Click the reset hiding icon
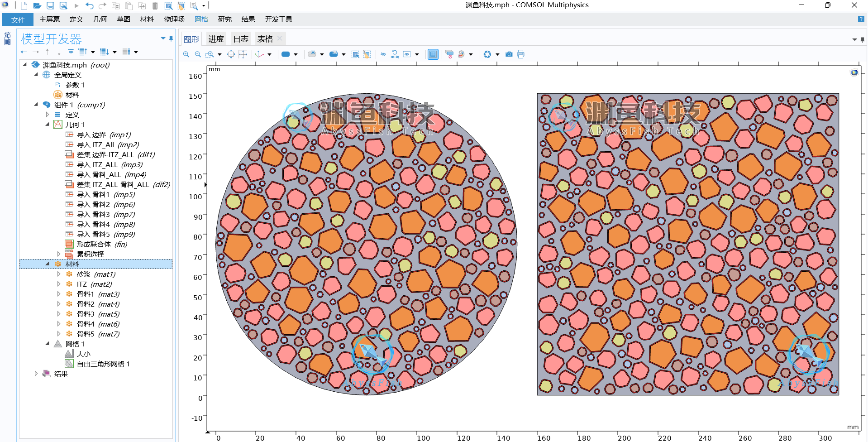The image size is (868, 442). tap(395, 54)
